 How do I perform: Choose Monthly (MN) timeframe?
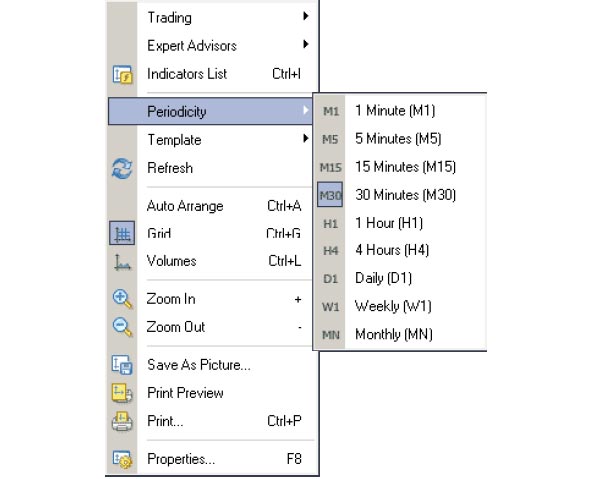click(x=393, y=334)
